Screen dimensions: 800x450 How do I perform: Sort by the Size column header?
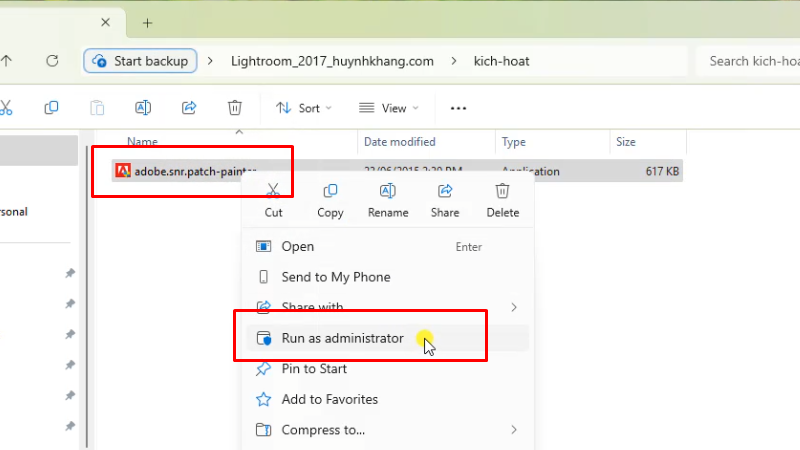(x=626, y=142)
